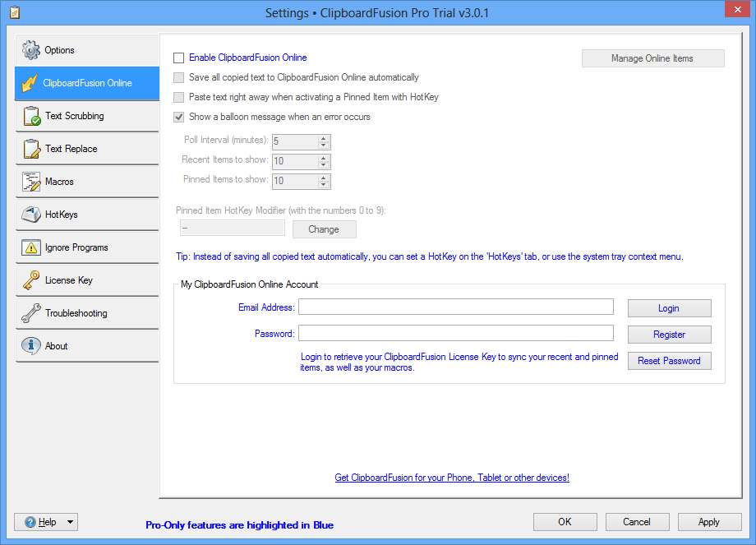Click the License Key golden key icon
Viewport: 756px width, 545px height.
click(x=31, y=280)
